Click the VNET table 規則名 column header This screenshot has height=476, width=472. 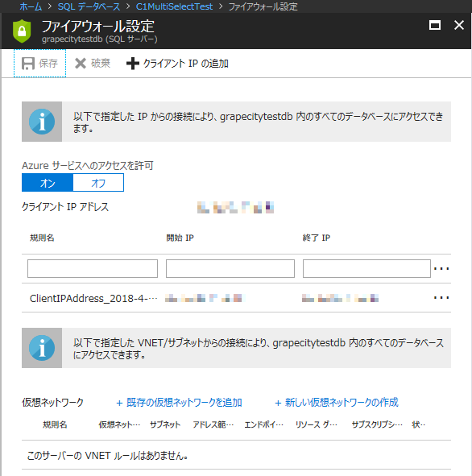(x=55, y=424)
